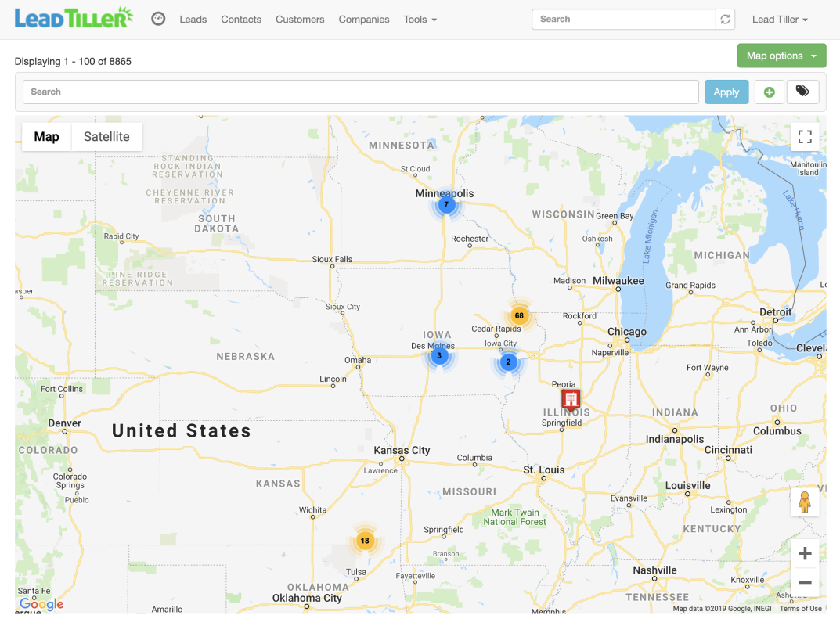Go to the Leads page
This screenshot has width=840, height=626.
pyautogui.click(x=193, y=20)
